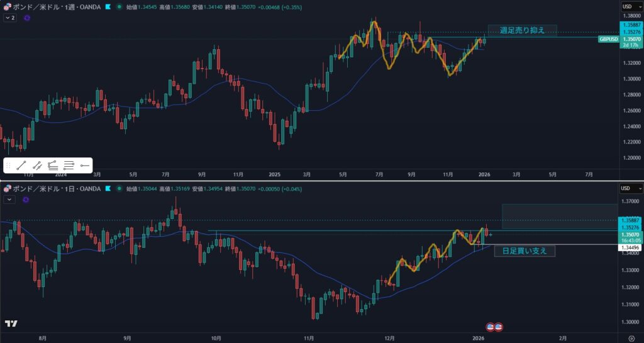The image size is (644, 343).
Task: Click the purple indicator icon on weekly chart
Action: pos(26,18)
